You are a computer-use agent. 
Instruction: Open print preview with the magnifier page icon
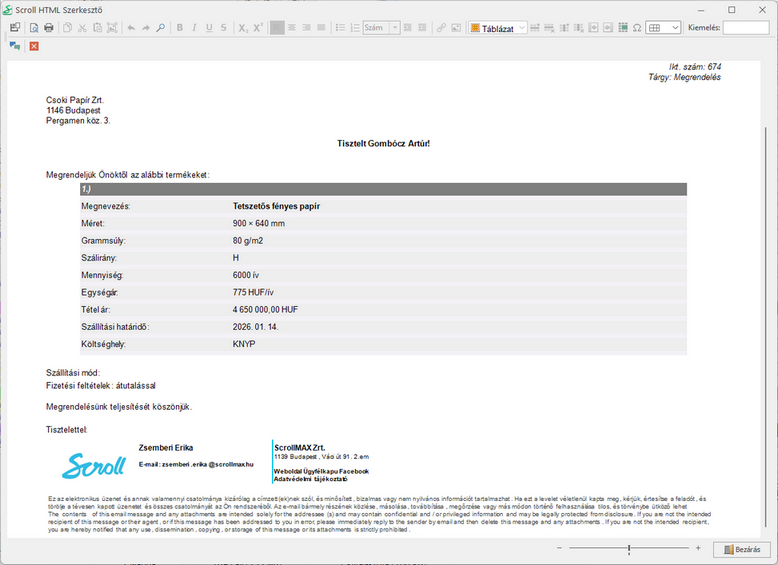tap(33, 28)
